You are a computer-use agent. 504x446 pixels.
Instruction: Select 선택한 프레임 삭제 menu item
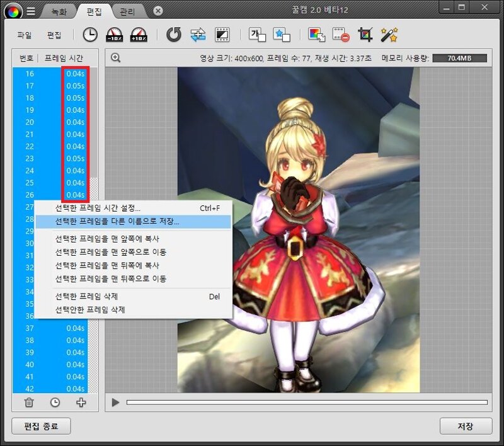134,296
